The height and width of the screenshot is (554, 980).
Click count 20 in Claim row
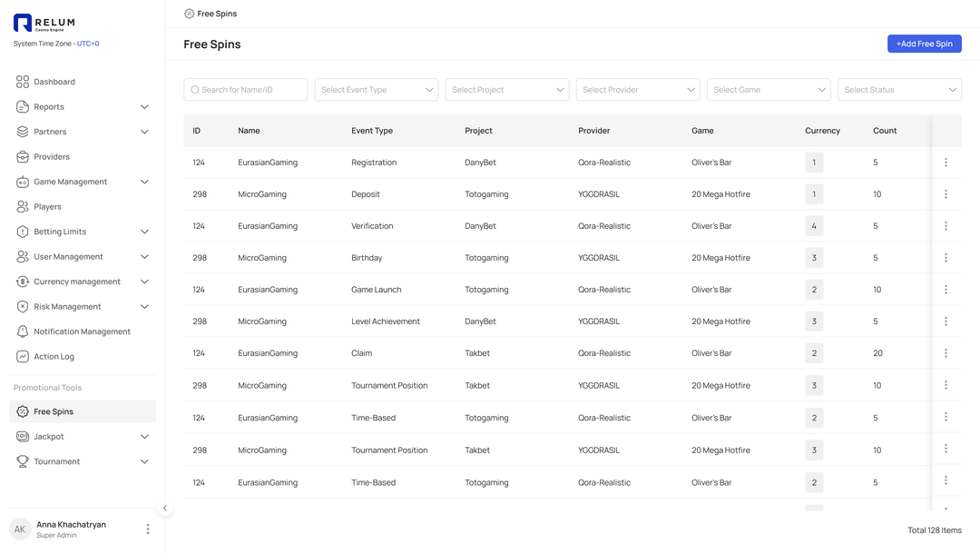(x=878, y=353)
